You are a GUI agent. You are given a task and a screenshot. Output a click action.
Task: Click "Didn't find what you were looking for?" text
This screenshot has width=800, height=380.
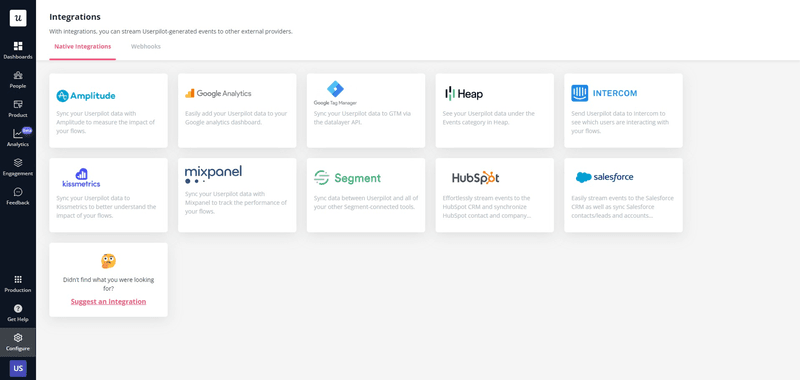tap(108, 284)
